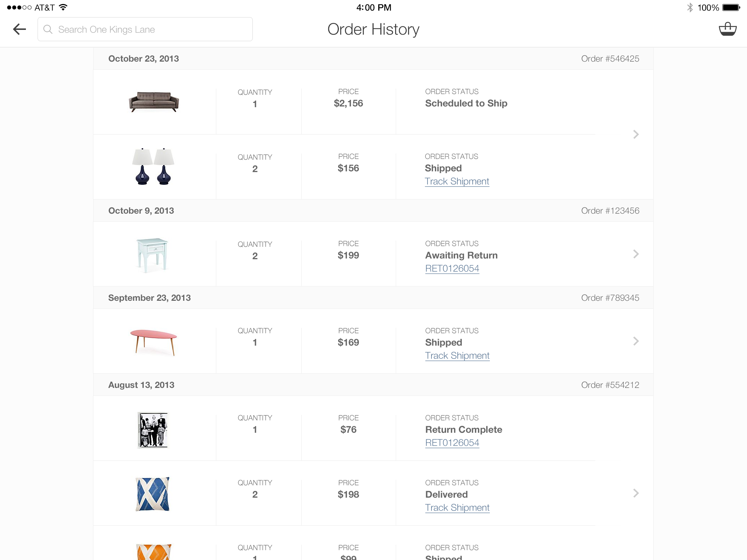Track Shipment for the $169 table

[457, 356]
